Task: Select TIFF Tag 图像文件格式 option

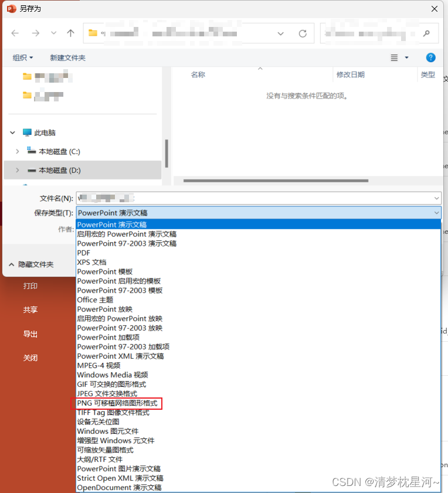Action: [x=258, y=413]
